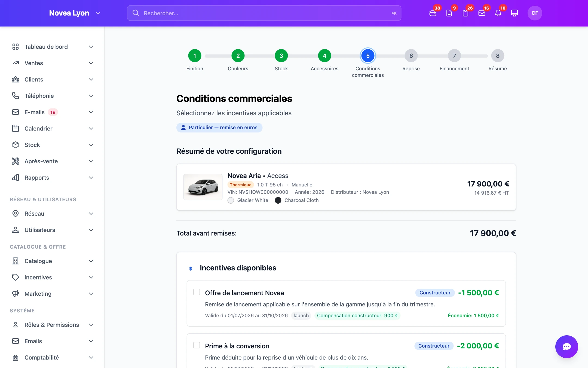The image size is (588, 368).
Task: Check the Offre de lancement Novea checkbox
Action: 197,292
